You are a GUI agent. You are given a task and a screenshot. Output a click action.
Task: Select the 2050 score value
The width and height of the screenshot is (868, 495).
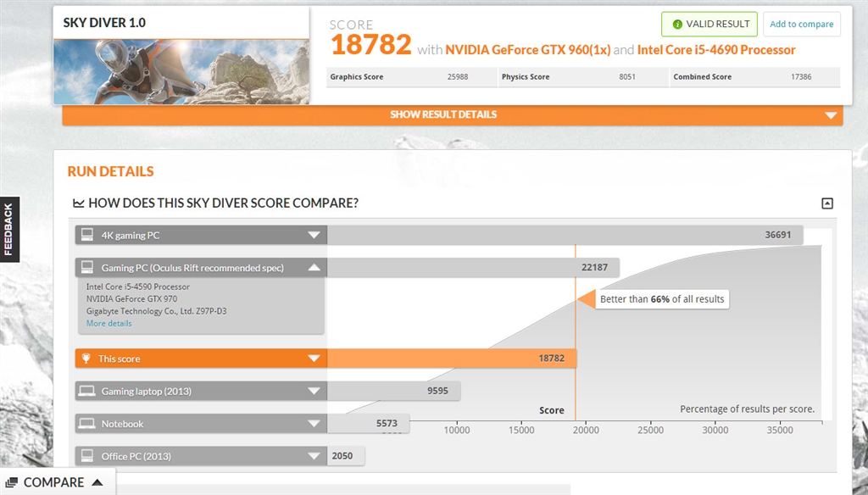click(342, 456)
